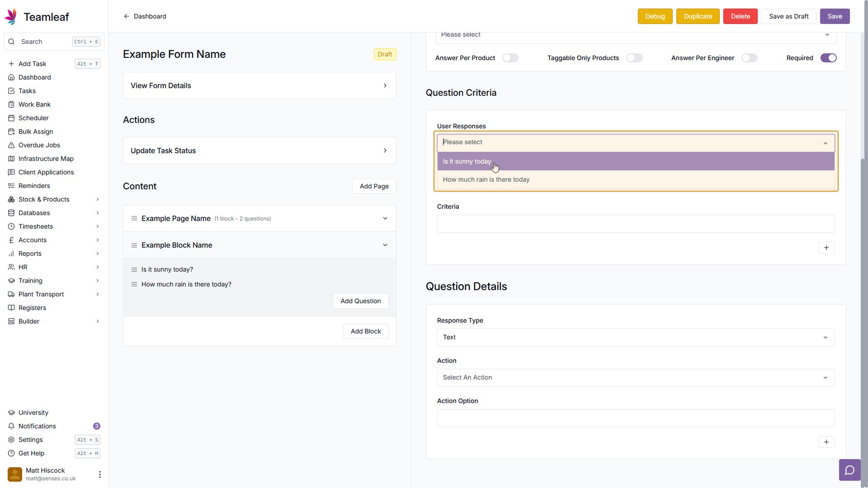Image resolution: width=868 pixels, height=488 pixels.
Task: Click the Teamleaf logo icon
Action: (x=11, y=17)
